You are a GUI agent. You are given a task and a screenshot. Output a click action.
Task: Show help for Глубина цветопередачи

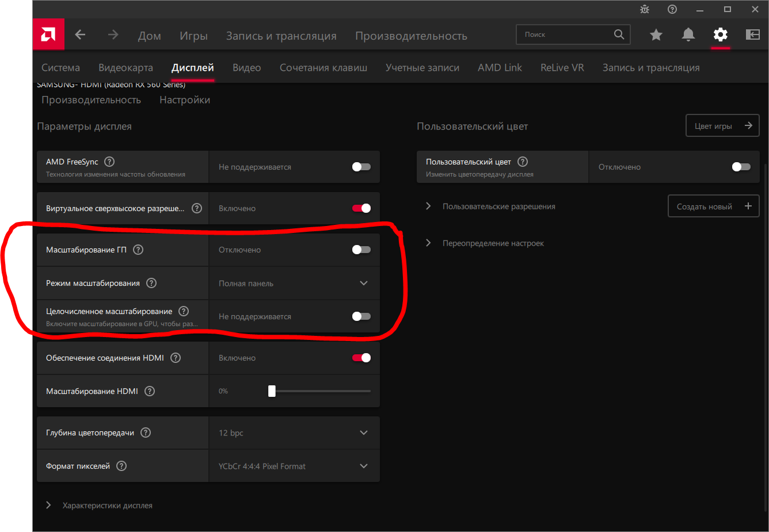(146, 433)
